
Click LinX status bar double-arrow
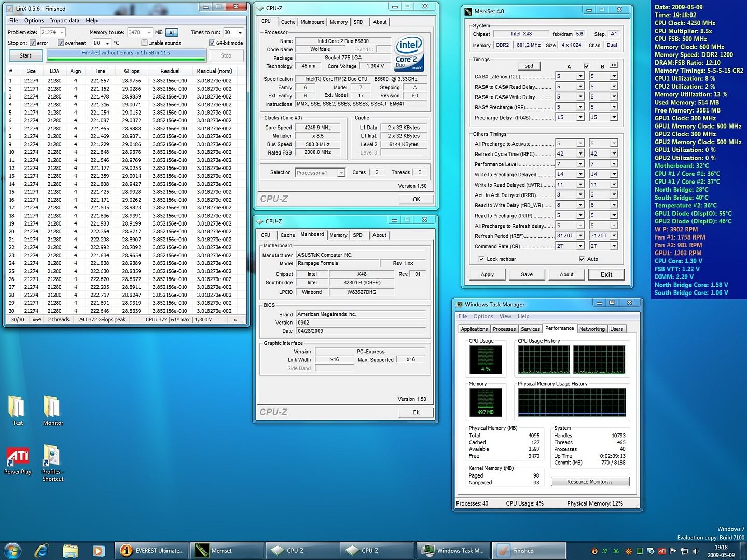pyautogui.click(x=236, y=320)
